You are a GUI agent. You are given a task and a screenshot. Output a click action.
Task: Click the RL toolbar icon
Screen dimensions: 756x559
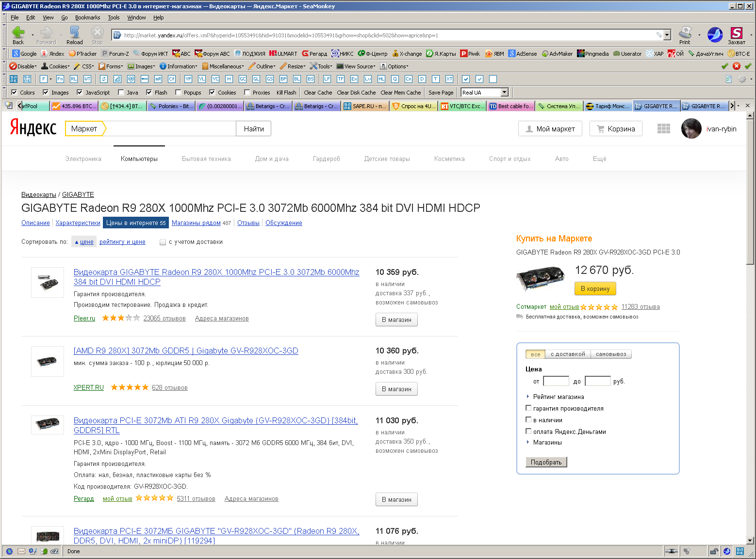(74, 79)
